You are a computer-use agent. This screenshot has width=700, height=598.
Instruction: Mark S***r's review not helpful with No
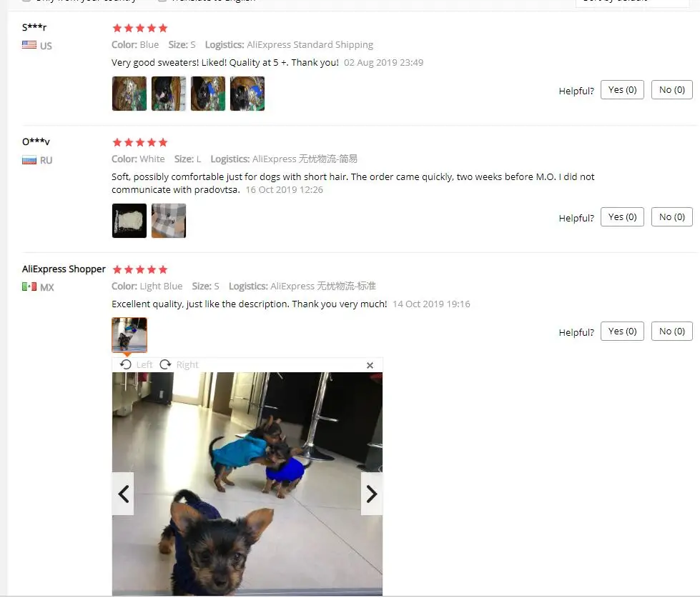[672, 89]
